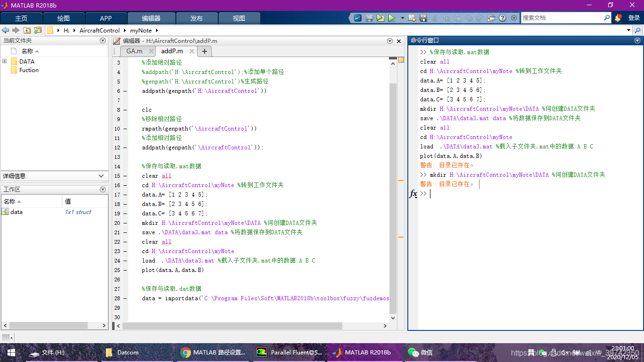Expand the quick access toolbar options
The height and width of the screenshot is (362, 644).
(x=514, y=18)
